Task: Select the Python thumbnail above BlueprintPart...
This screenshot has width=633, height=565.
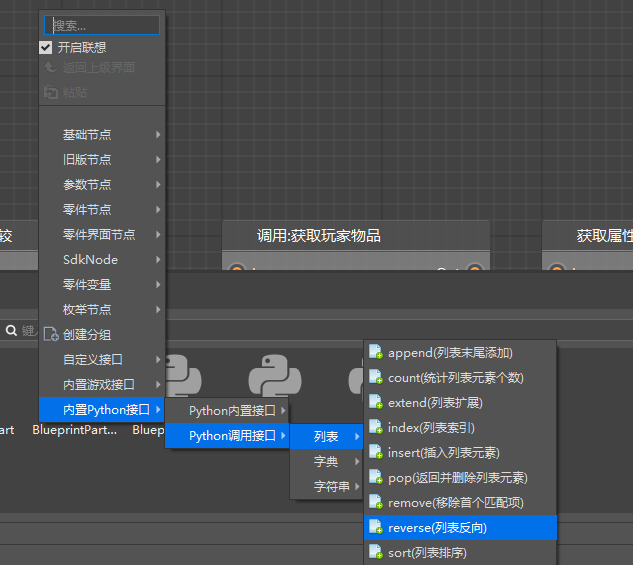Action: (x=184, y=375)
